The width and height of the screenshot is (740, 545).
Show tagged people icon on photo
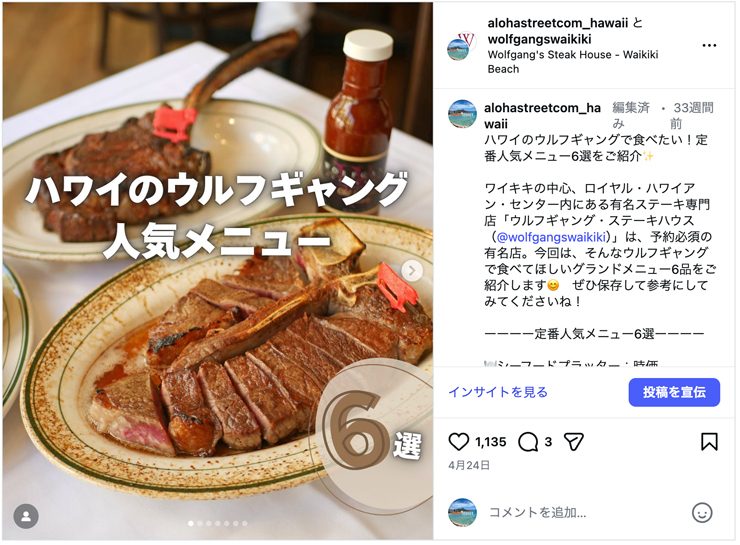point(26,516)
